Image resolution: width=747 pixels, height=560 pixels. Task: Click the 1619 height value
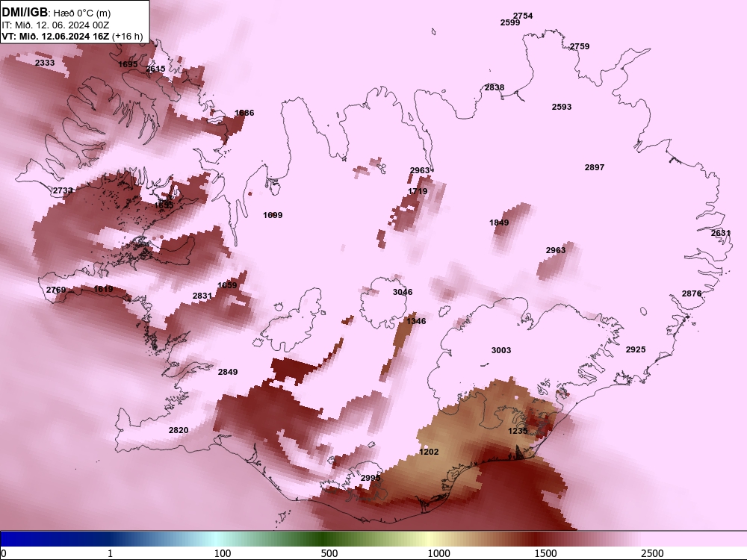[103, 289]
